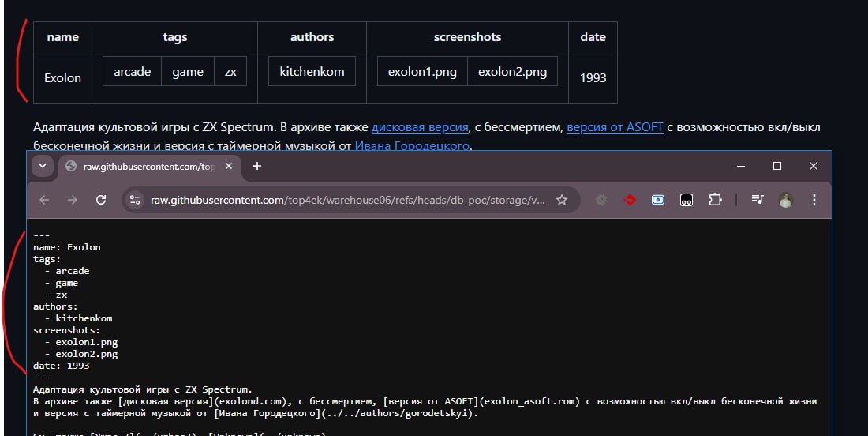
Task: Open the media controls icon
Action: pos(758,200)
